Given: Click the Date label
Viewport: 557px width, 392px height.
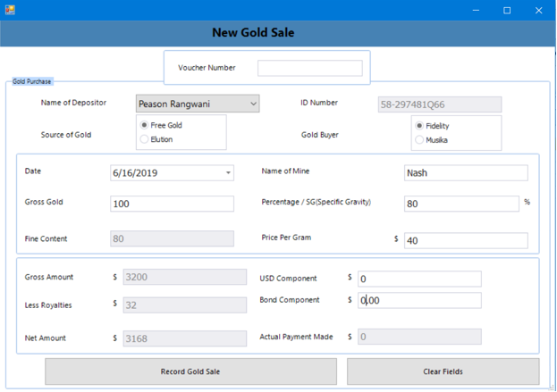Looking at the screenshot, I should click(x=33, y=171).
